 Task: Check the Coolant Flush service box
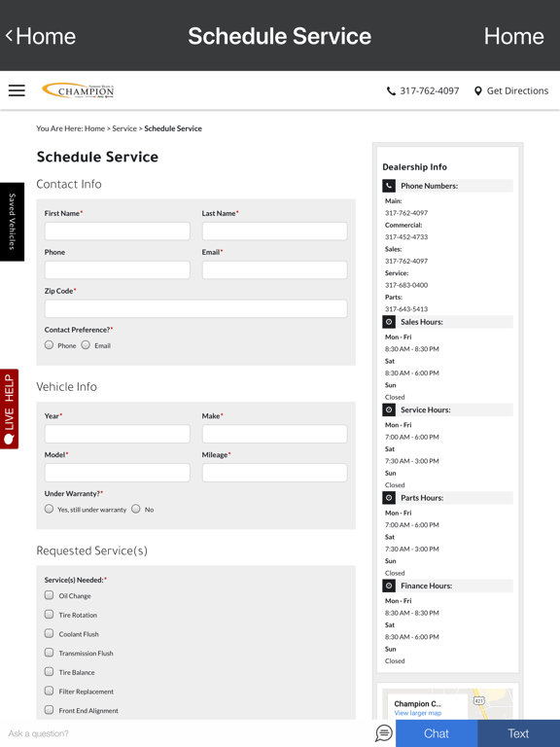point(49,633)
